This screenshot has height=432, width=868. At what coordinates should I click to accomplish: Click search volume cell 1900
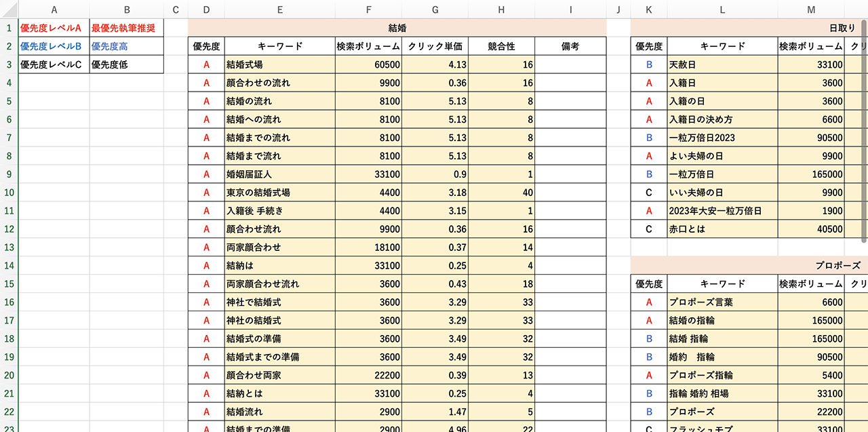pyautogui.click(x=811, y=211)
